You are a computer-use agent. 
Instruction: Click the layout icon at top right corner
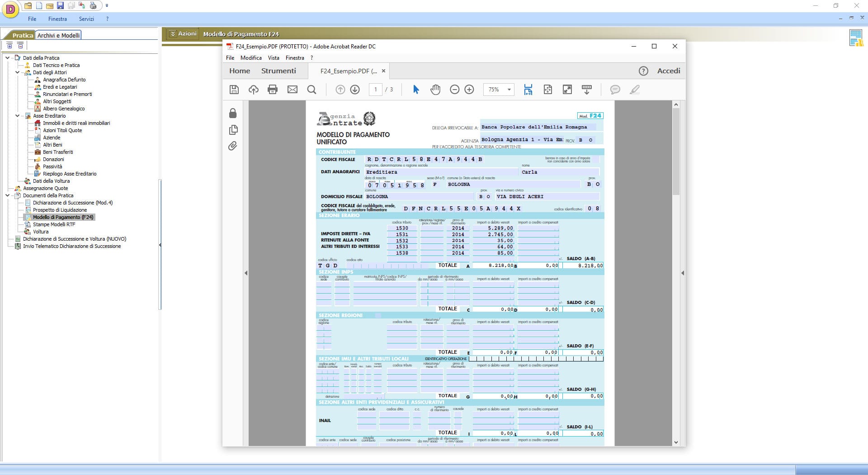click(x=856, y=38)
